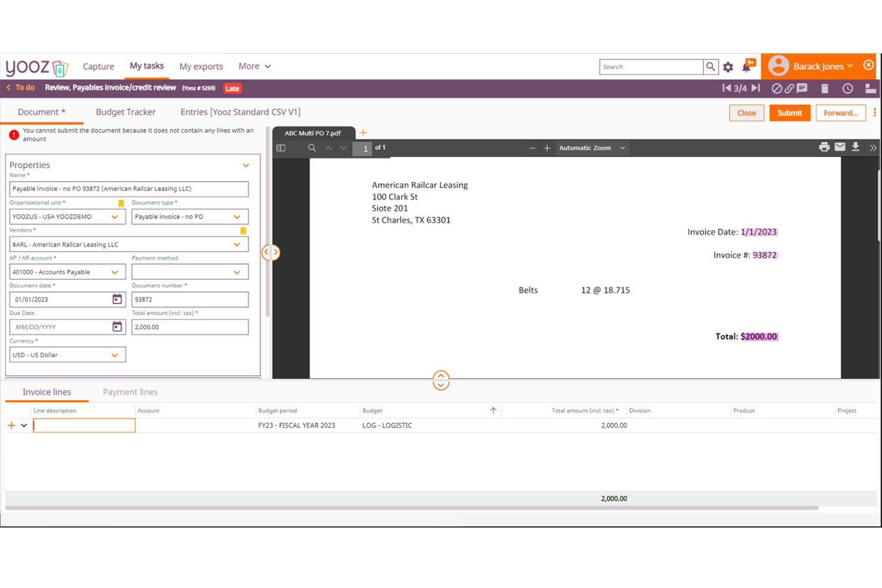Reject the document via the circle-slash icon

coord(777,88)
